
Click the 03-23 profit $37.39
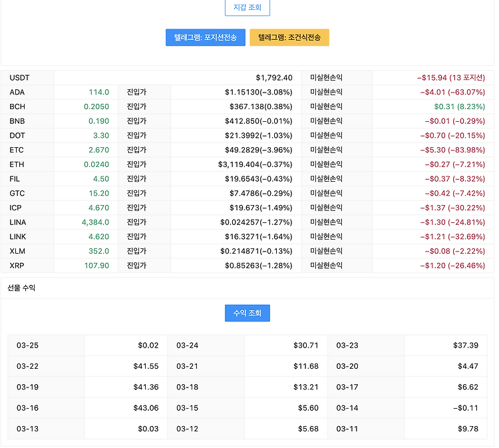point(466,345)
